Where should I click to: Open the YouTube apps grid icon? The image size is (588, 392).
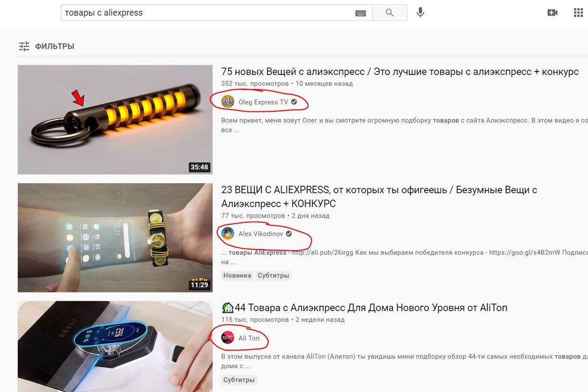[578, 13]
